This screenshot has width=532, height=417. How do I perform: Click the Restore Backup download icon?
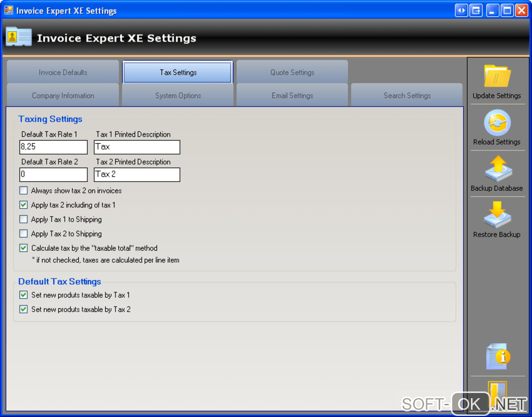pyautogui.click(x=497, y=215)
